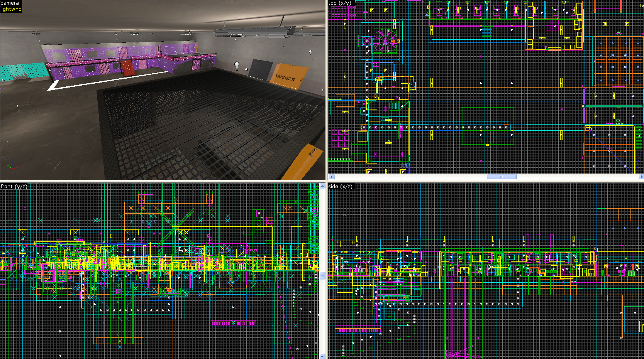Click the yellow lightwnd label
The width and height of the screenshot is (644, 359).
[x=11, y=9]
